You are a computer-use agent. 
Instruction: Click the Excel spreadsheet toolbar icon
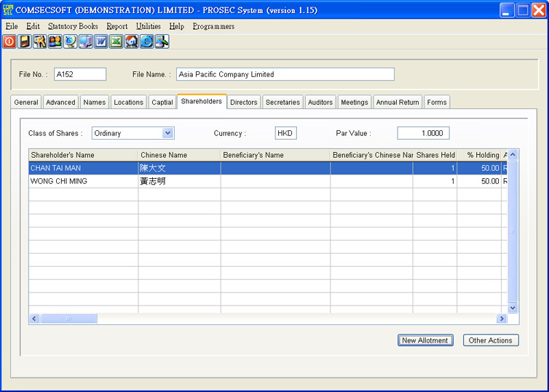pos(116,42)
